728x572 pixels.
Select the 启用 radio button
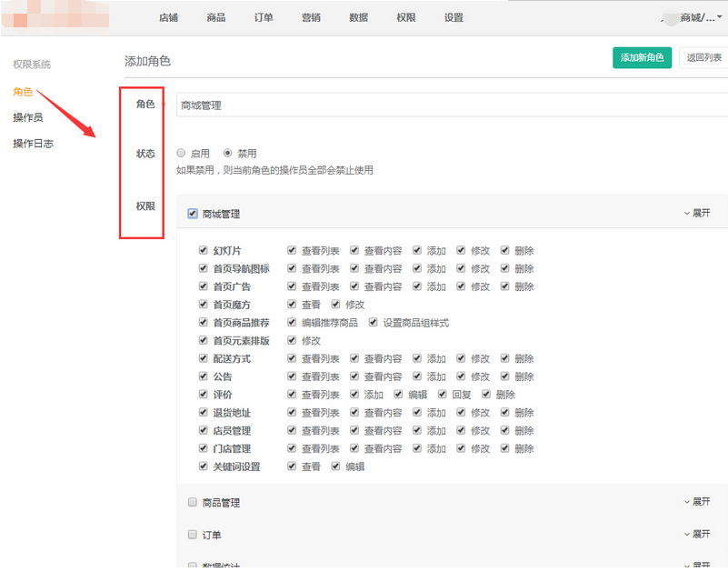pos(182,154)
